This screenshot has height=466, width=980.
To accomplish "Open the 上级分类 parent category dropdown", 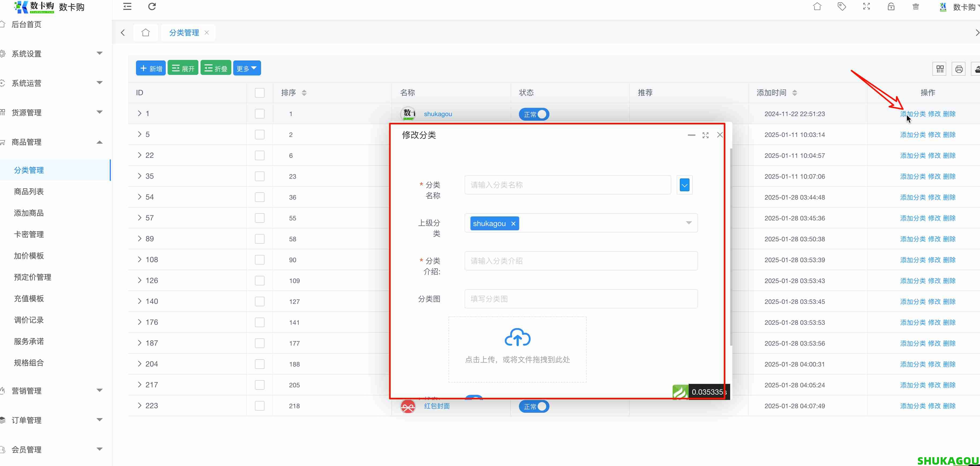I will (688, 223).
